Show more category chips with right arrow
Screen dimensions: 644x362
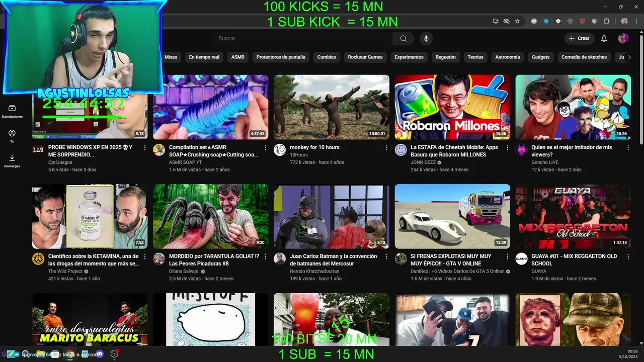(x=629, y=57)
